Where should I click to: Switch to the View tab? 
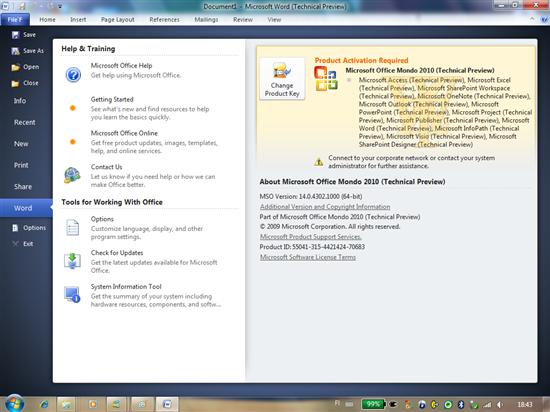pos(274,20)
